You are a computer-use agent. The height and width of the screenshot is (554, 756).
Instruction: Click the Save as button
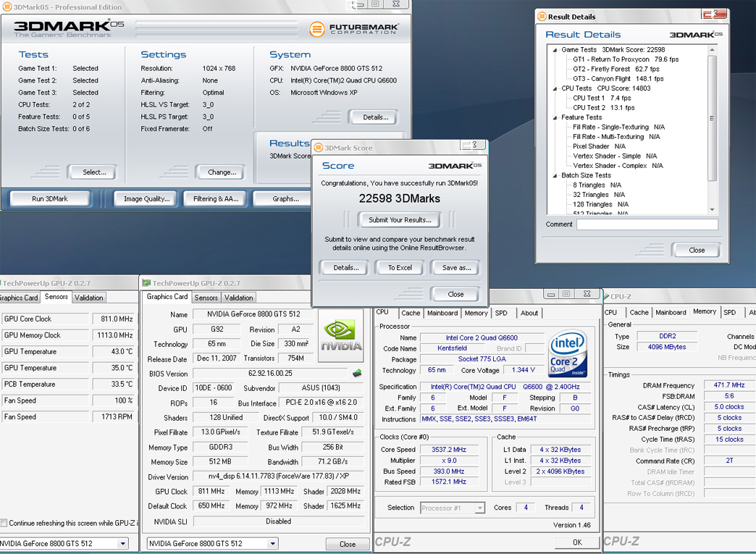(456, 268)
